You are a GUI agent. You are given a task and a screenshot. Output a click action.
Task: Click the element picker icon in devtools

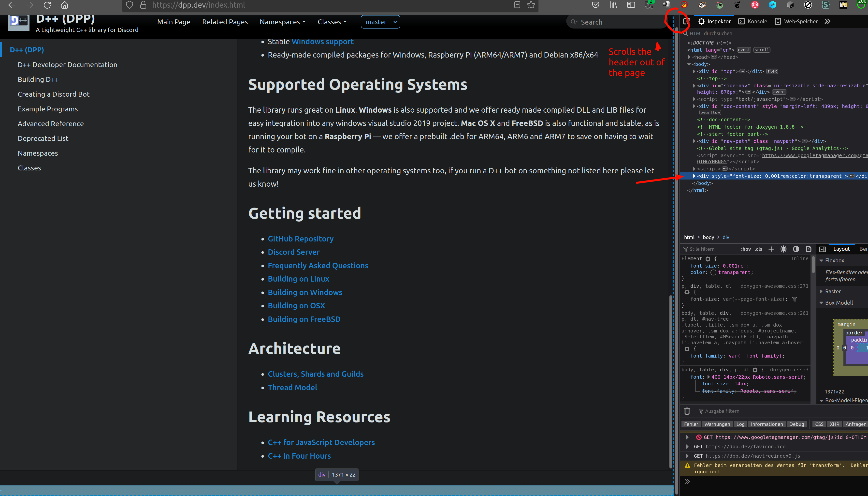686,21
